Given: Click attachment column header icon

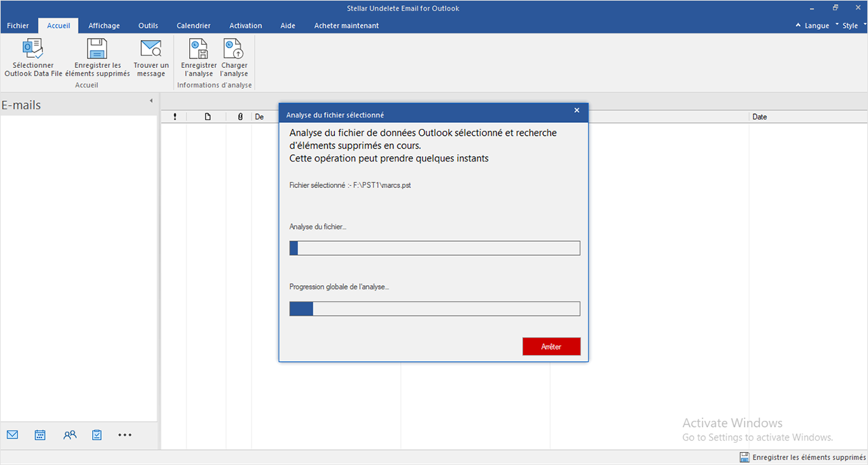Looking at the screenshot, I should (240, 117).
